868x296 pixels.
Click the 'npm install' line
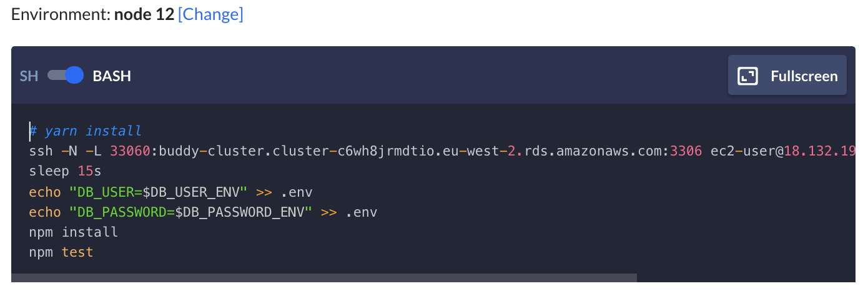pyautogui.click(x=74, y=232)
